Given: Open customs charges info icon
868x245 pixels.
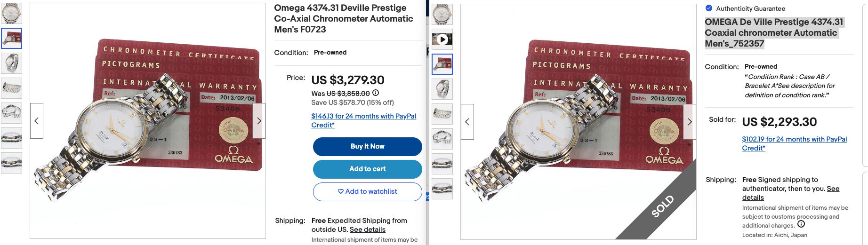Looking at the screenshot, I should tap(801, 224).
